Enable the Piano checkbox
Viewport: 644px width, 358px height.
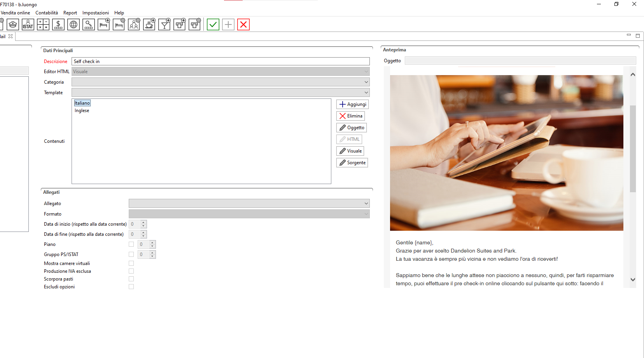coord(131,244)
